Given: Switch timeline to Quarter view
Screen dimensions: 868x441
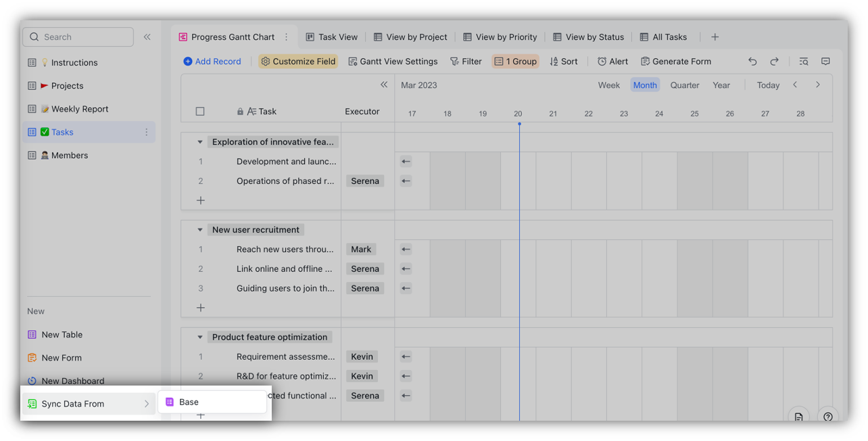Looking at the screenshot, I should [684, 85].
